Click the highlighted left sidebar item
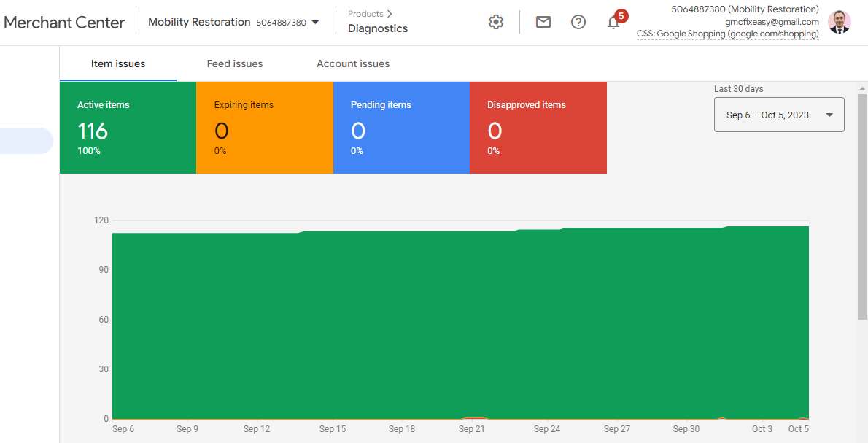Image resolution: width=868 pixels, height=443 pixels. click(26, 141)
